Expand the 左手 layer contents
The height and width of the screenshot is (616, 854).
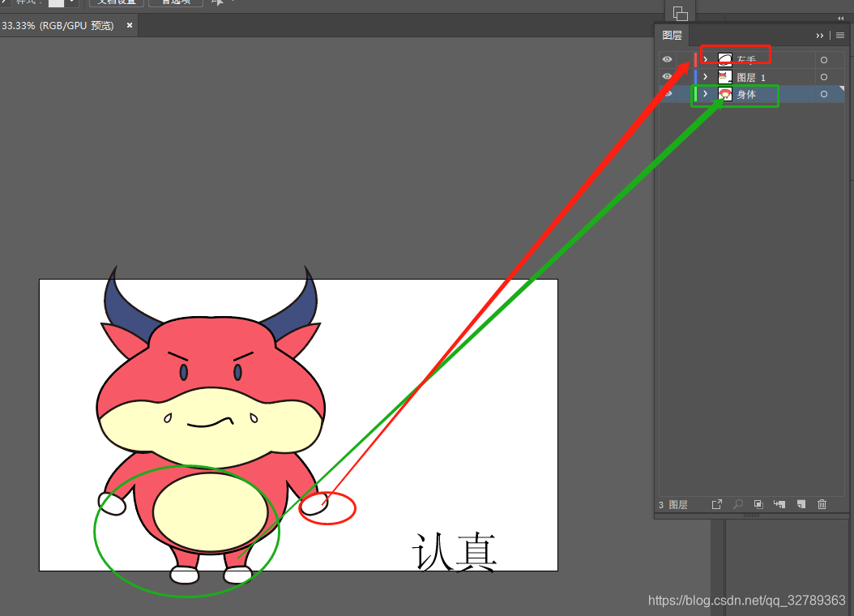pyautogui.click(x=705, y=59)
